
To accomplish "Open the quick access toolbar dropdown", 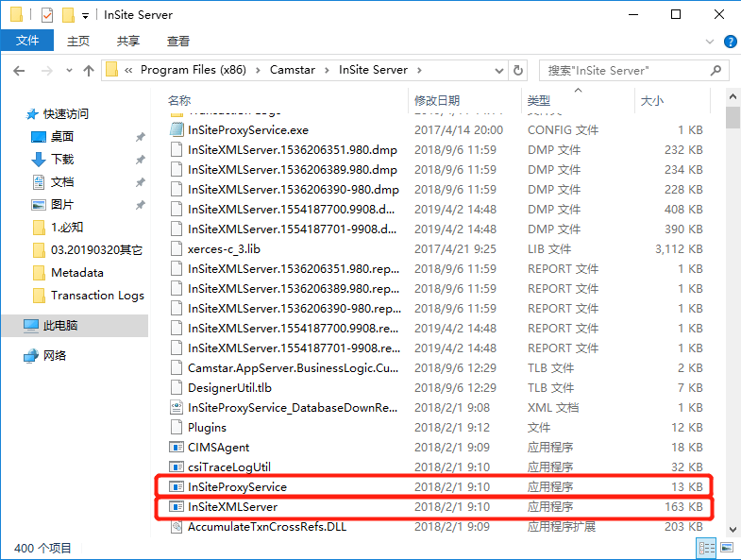I will [x=86, y=15].
